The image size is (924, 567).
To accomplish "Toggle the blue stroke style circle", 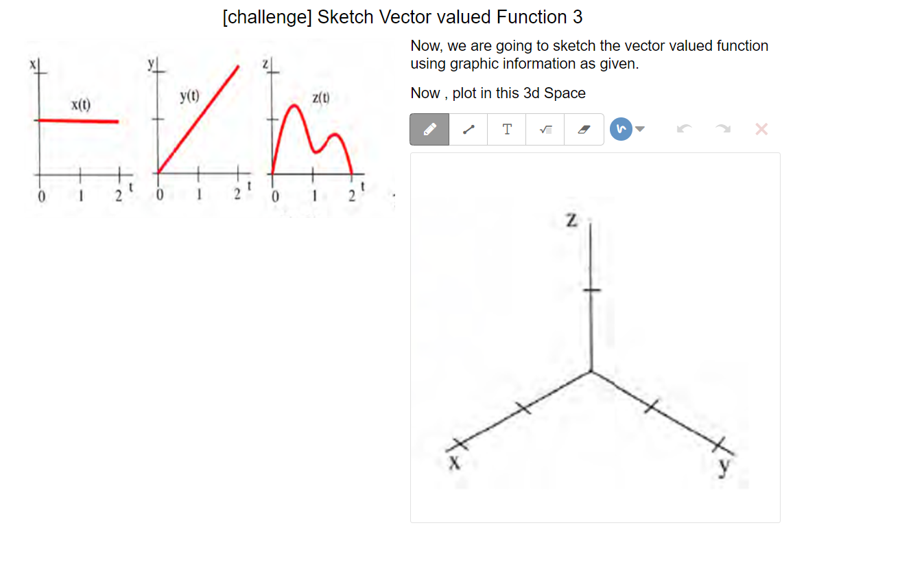I will pos(621,129).
